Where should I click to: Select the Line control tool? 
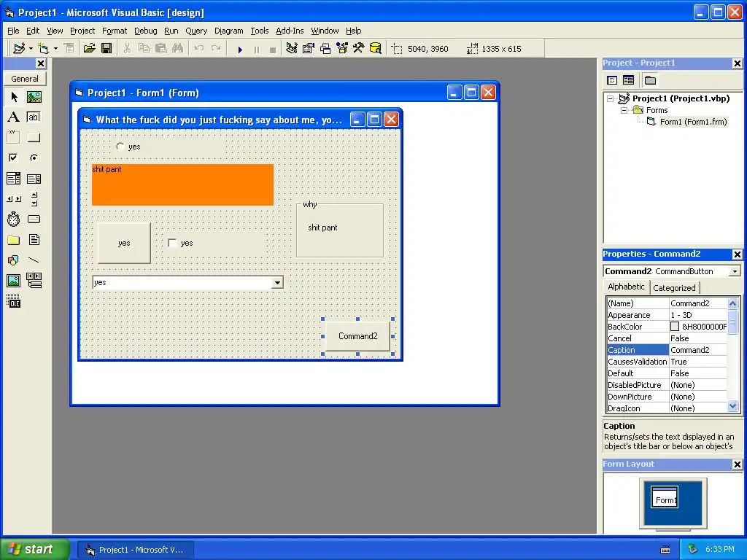click(x=34, y=260)
